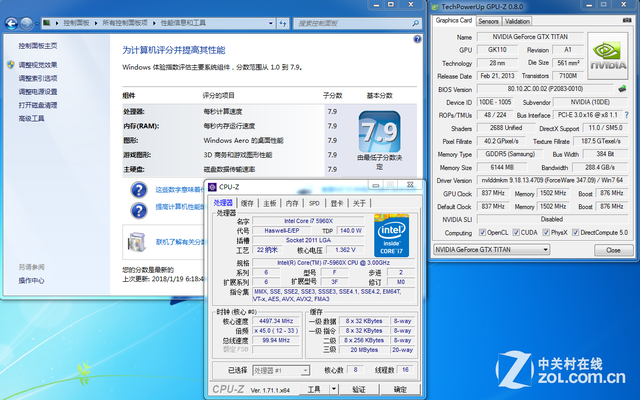Open the 处理器 #1 selection dropdown in CPU-Z
640x400 pixels.
pos(281,370)
